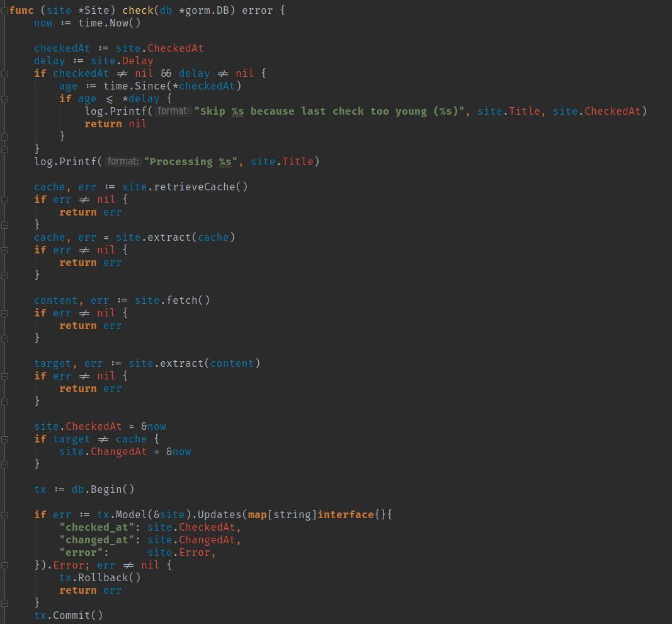
Task: Collapse the if block after site.extract(content)
Action: pyautogui.click(x=5, y=376)
